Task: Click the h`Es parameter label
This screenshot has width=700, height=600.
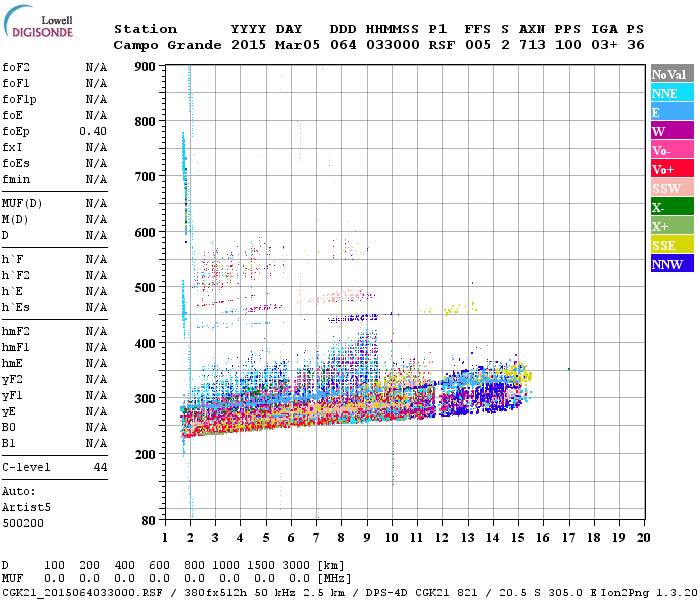Action: 16,308
